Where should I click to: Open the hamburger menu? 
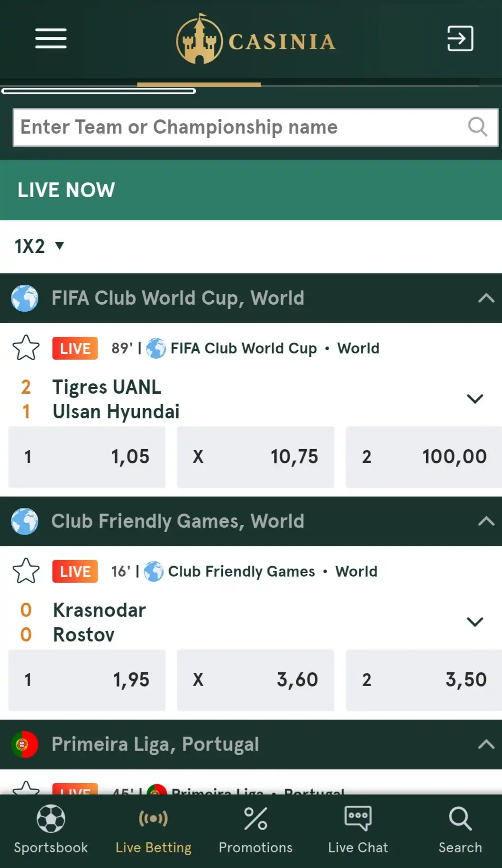point(51,38)
